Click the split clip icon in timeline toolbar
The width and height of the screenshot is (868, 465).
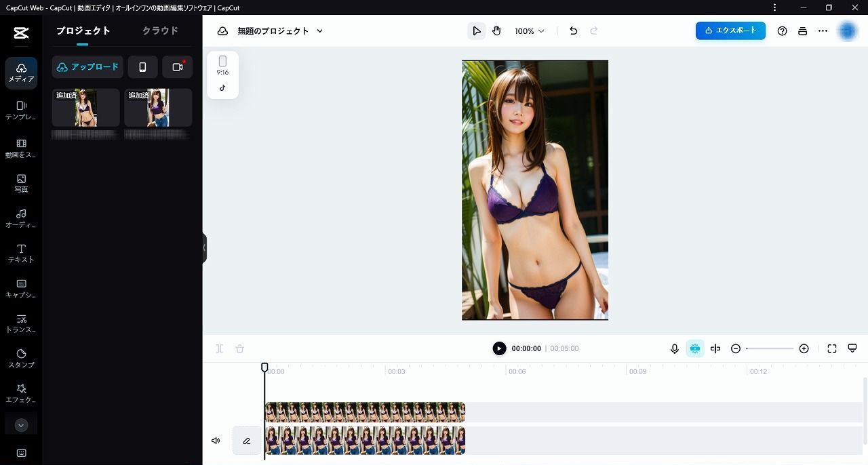[715, 348]
